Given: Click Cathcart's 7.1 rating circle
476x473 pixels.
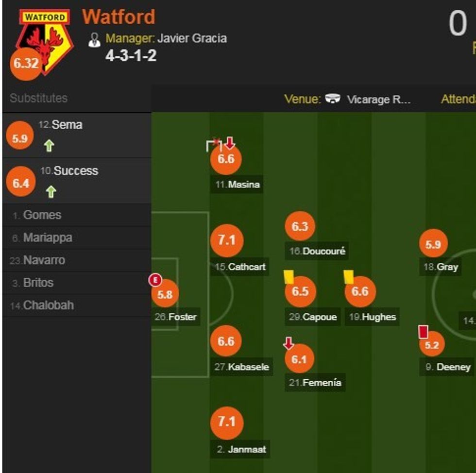Looking at the screenshot, I should [226, 241].
